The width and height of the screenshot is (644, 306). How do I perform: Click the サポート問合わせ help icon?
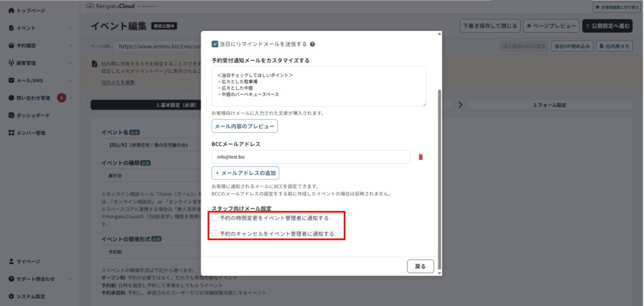[x=11, y=279]
